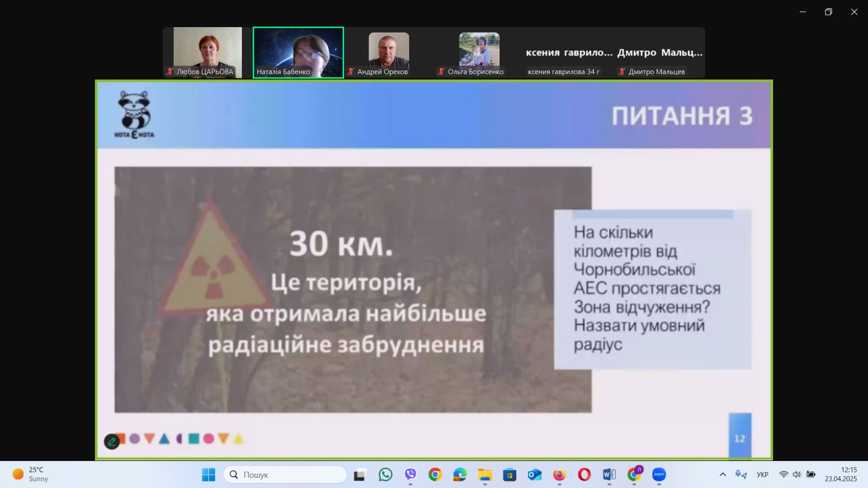This screenshot has width=868, height=488.
Task: Open the УКР language input switcher
Action: click(762, 474)
